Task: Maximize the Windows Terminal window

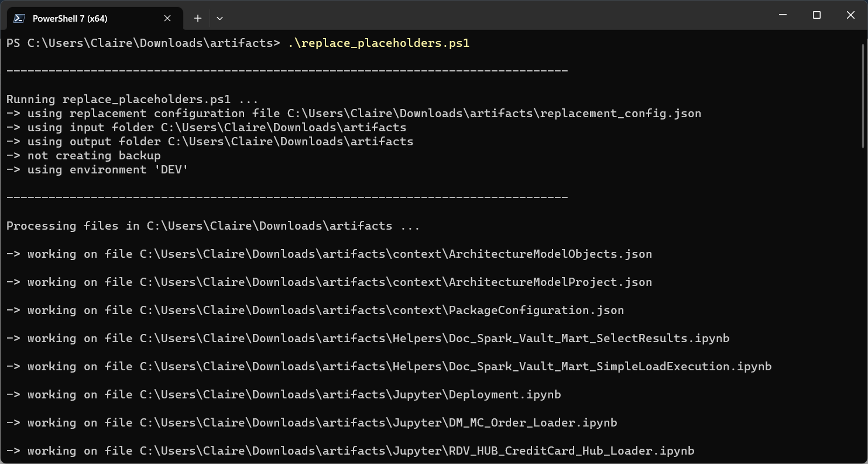Action: pyautogui.click(x=816, y=15)
